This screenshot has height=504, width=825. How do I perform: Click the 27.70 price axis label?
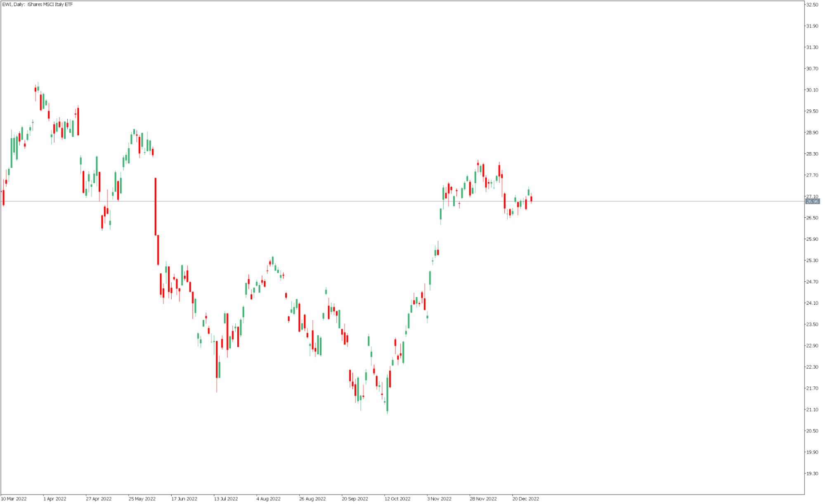812,175
